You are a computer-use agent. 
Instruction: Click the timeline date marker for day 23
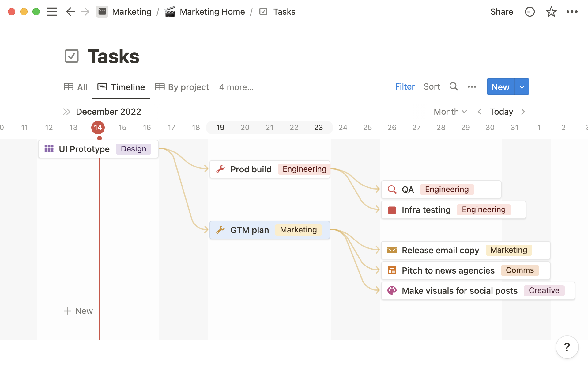click(318, 127)
